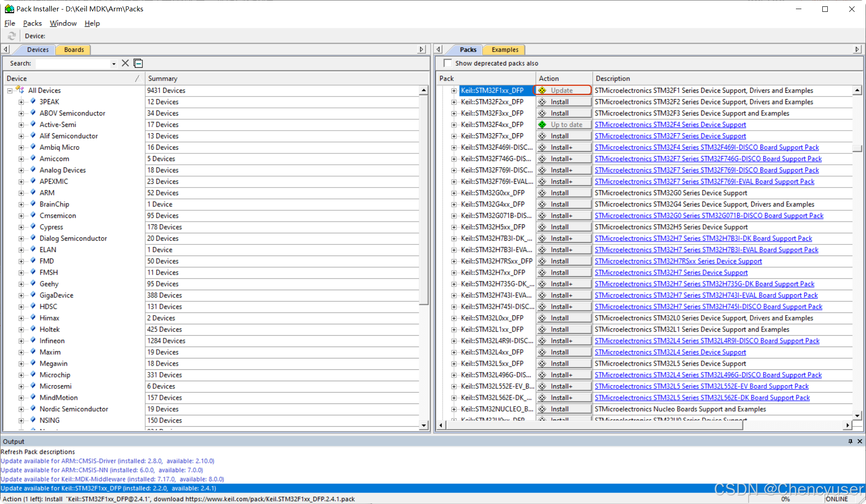This screenshot has height=504, width=866.
Task: Click Install for Keil::STM32H7xx_DFP
Action: pyautogui.click(x=564, y=272)
